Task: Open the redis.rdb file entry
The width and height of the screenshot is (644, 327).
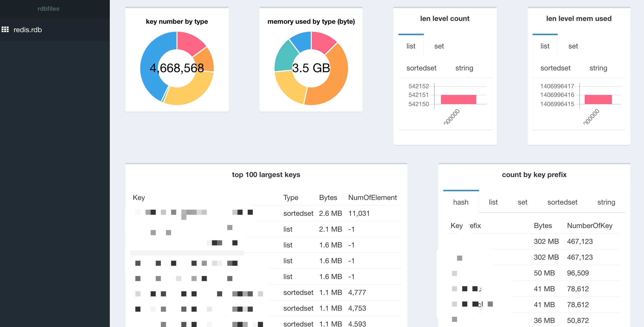Action: point(28,30)
